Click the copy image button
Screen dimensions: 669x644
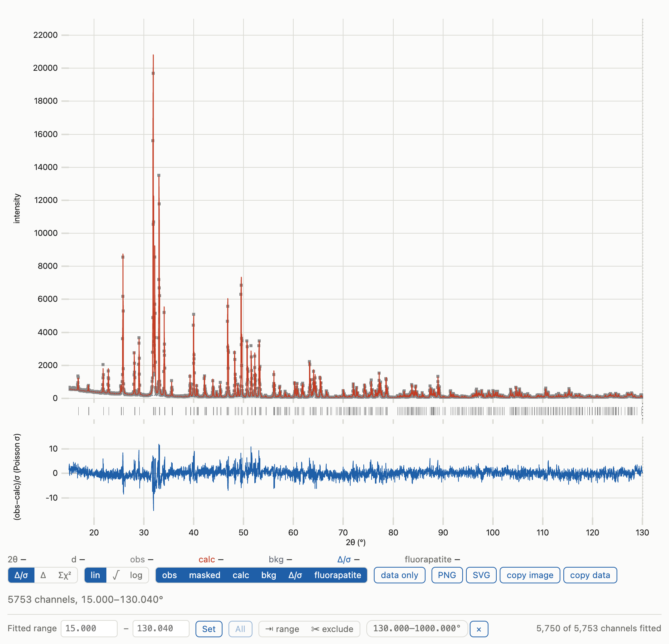coord(530,575)
